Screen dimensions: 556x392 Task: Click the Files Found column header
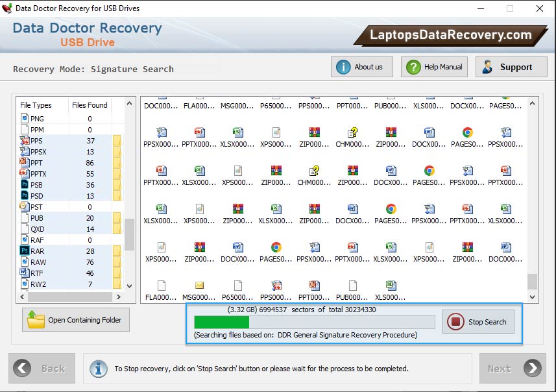90,105
